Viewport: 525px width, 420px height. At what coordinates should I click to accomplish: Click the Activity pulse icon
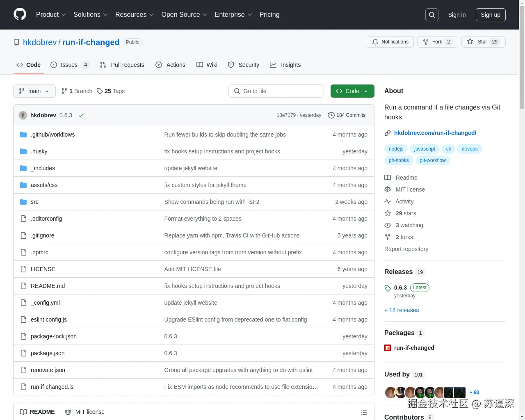388,201
